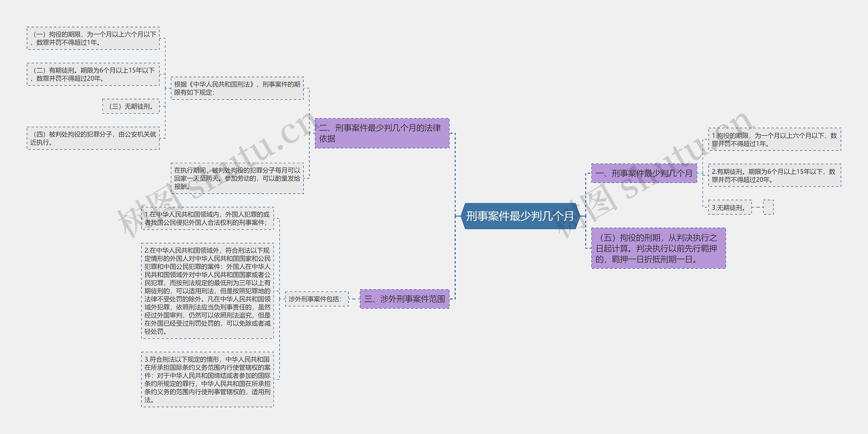Select the node 1.拘役的期限 on the right
Screen dimensions: 868x434
(x=774, y=139)
